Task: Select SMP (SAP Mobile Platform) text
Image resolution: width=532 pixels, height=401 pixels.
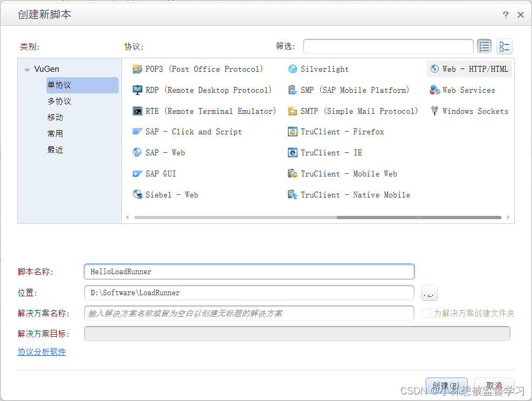Action: 355,90
